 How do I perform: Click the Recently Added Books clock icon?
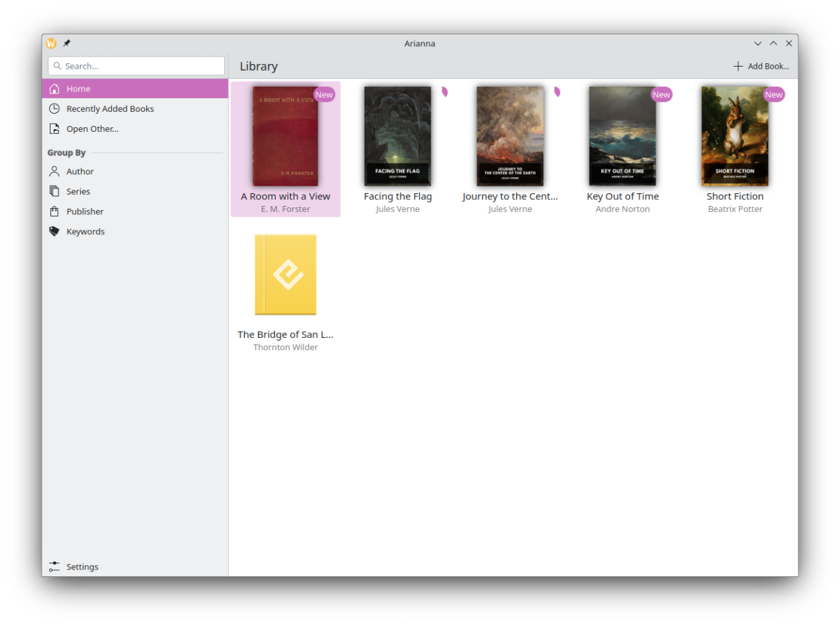55,109
